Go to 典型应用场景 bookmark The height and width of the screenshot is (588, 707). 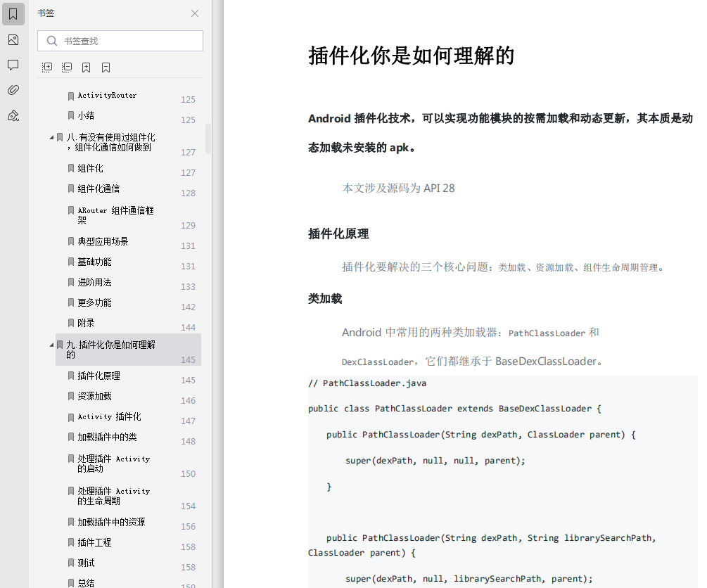[x=103, y=241]
